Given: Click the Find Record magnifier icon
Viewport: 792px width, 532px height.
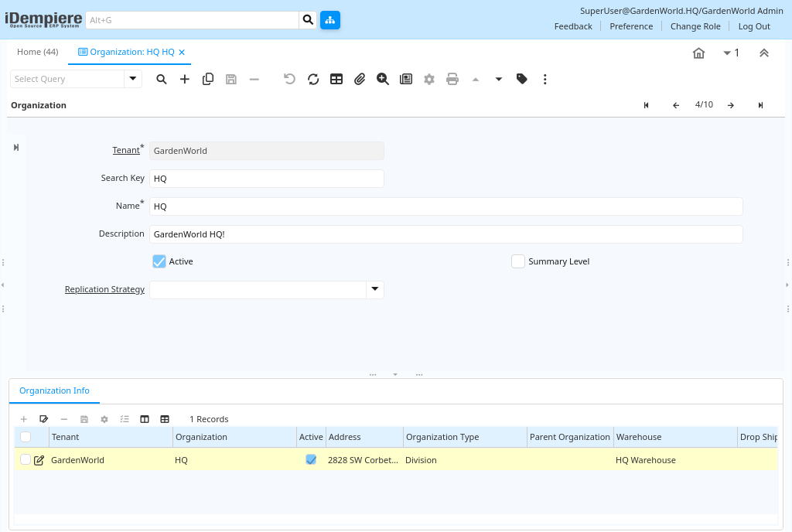Looking at the screenshot, I should pyautogui.click(x=162, y=79).
